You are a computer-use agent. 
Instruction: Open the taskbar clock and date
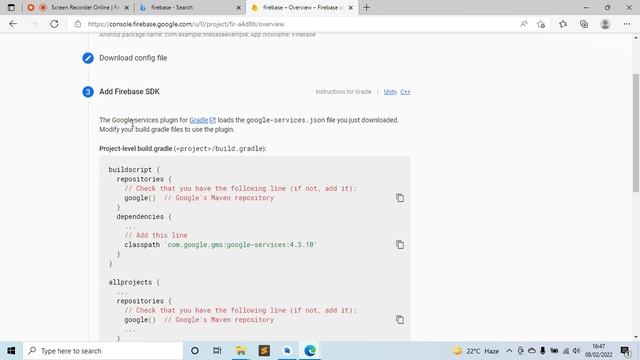599,351
